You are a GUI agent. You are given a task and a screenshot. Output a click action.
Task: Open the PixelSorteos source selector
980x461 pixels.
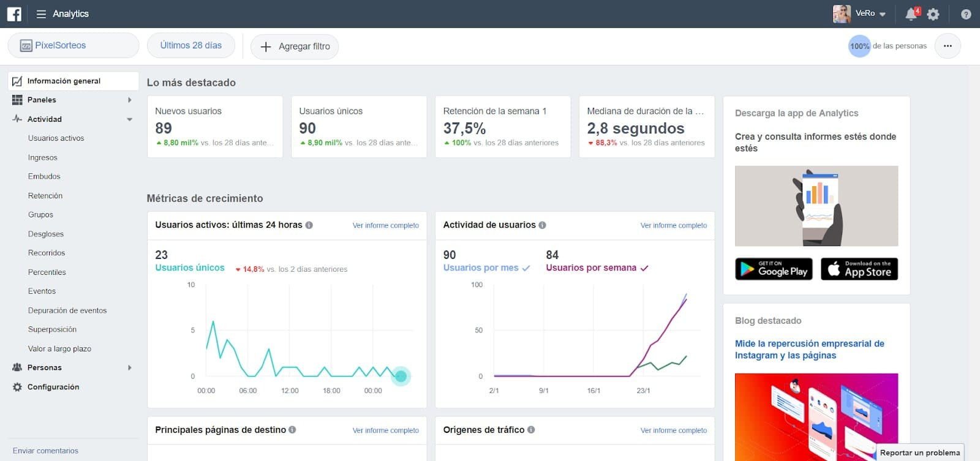pos(73,45)
